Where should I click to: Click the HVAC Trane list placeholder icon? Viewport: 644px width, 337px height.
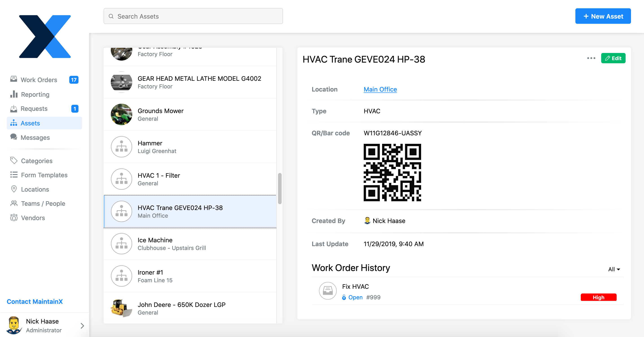[121, 211]
